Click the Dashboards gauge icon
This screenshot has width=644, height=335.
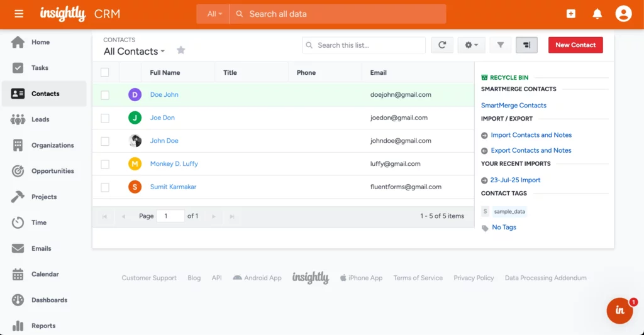click(x=18, y=300)
